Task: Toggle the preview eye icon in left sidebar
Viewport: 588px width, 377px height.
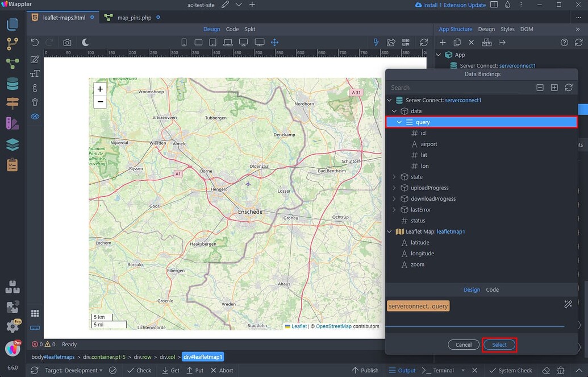Action: [x=35, y=116]
